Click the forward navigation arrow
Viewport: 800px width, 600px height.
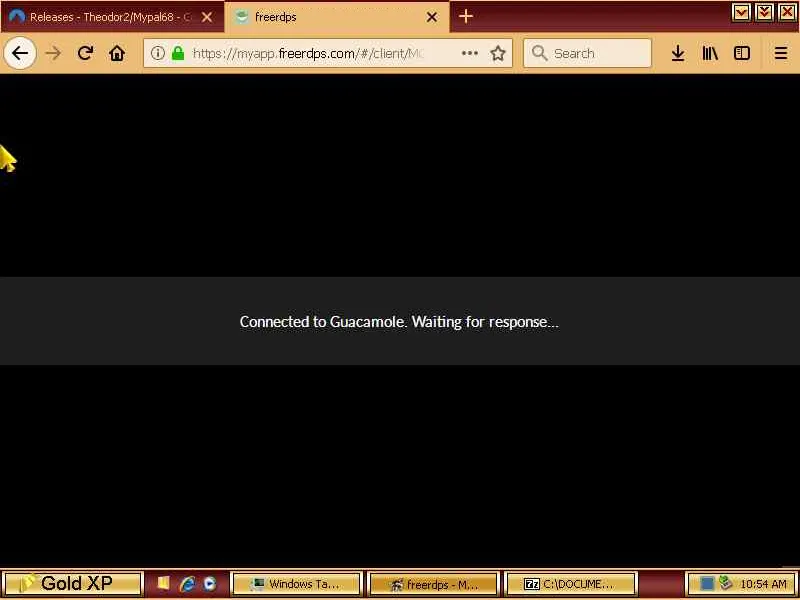(53, 53)
